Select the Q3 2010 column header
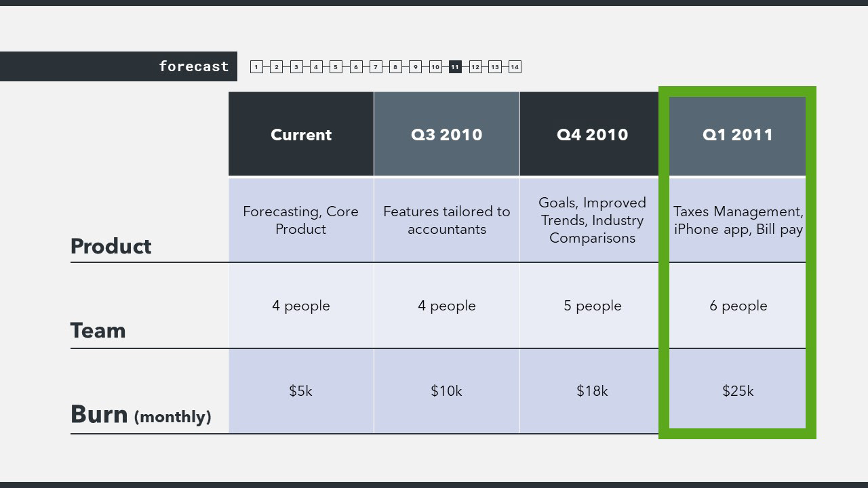Screen dimensions: 868x488 click(x=446, y=134)
